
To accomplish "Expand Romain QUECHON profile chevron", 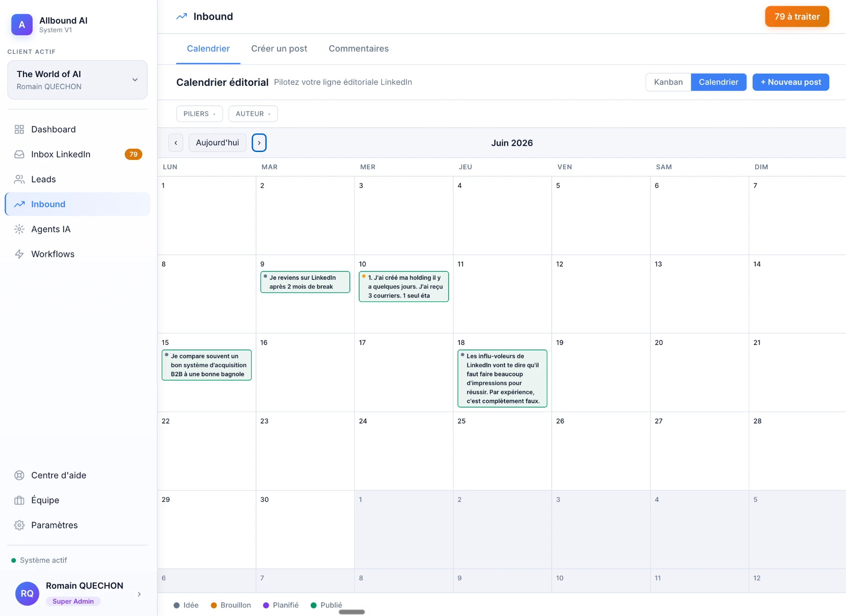I will tap(139, 594).
